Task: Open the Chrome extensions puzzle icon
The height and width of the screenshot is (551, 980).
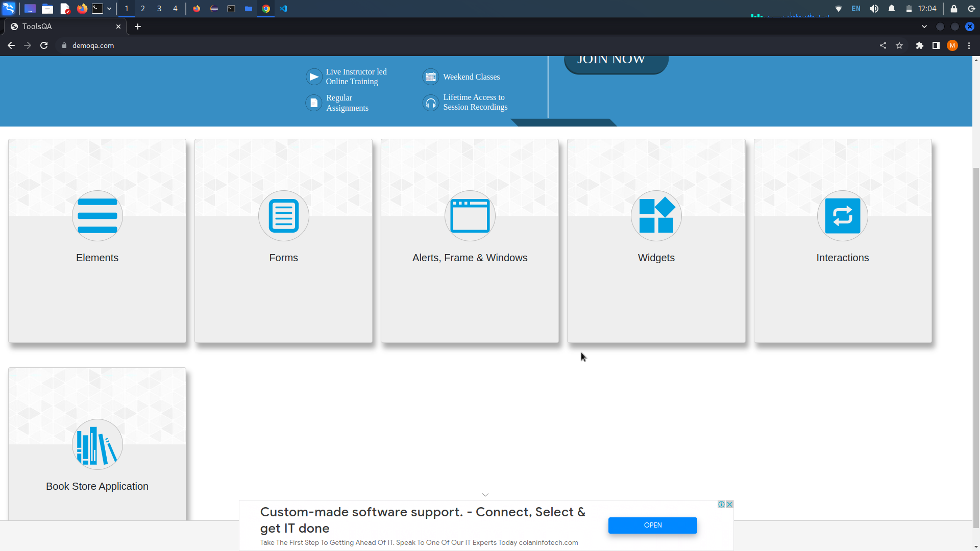Action: tap(920, 45)
